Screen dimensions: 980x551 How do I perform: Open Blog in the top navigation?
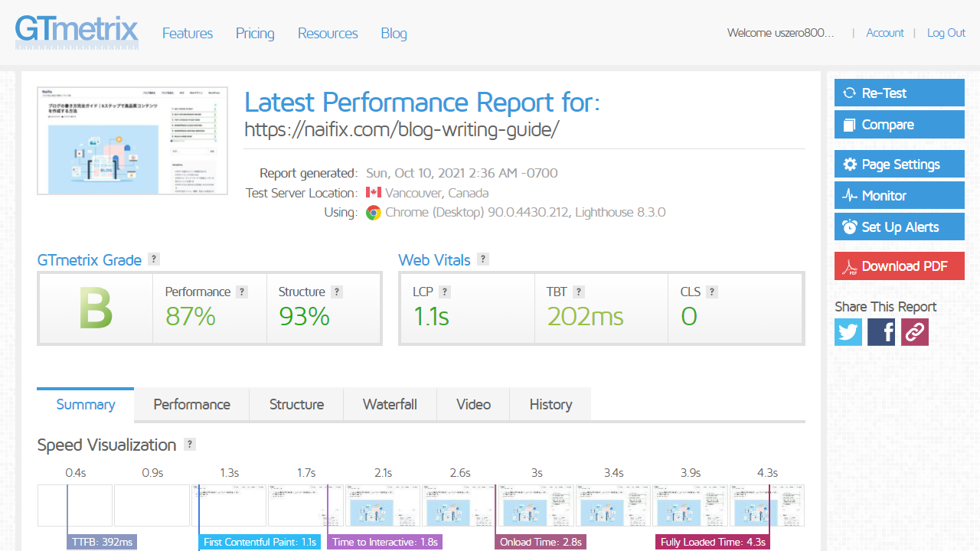(394, 33)
